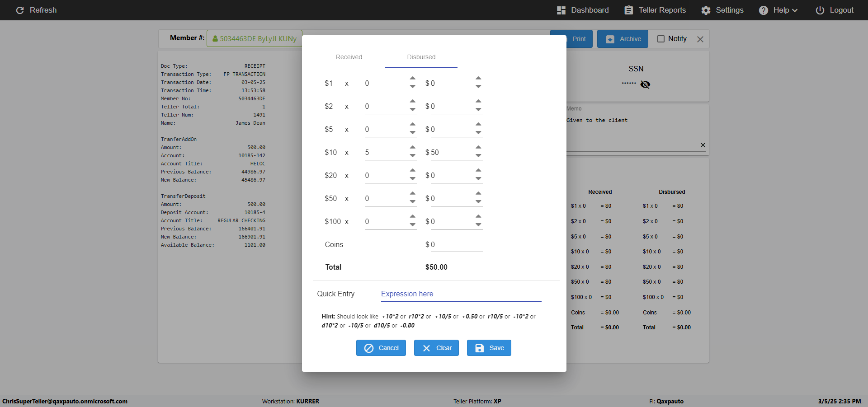This screenshot has height=407, width=868.
Task: Clear all denomination entries
Action: pyautogui.click(x=436, y=348)
